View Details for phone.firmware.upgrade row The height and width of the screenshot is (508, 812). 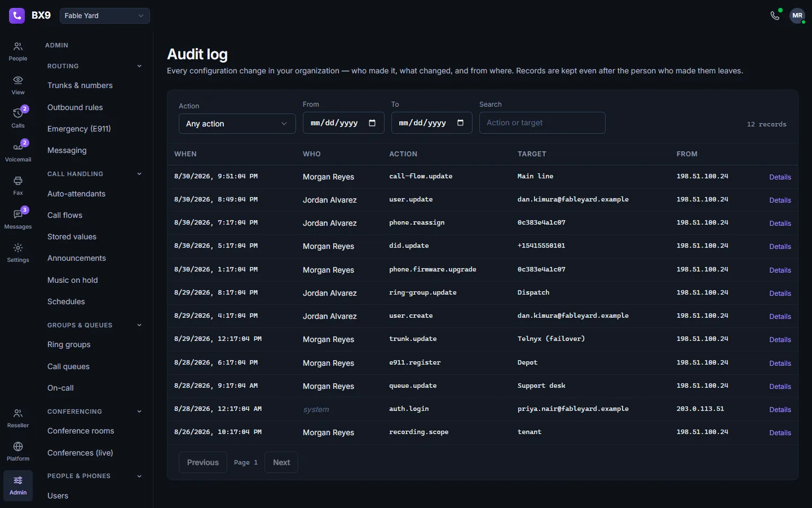[x=780, y=270]
